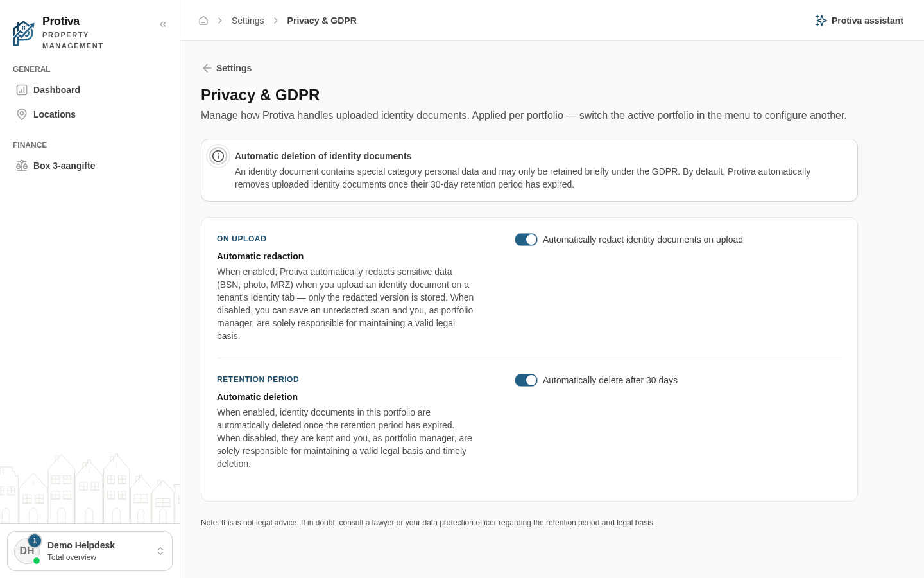The width and height of the screenshot is (924, 578).
Task: Expand the Demo Helpdesk account switcher
Action: (160, 551)
